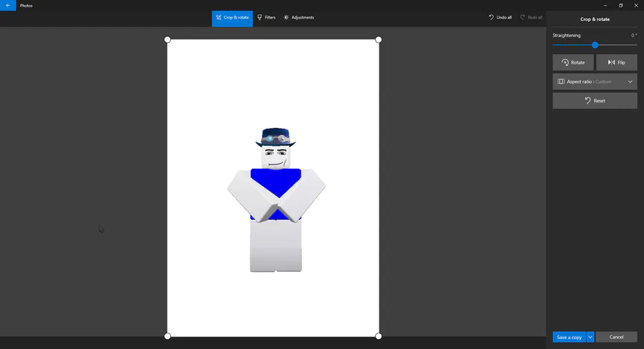This screenshot has width=644, height=349.
Task: Open the Aspect ratio dropdown
Action: click(x=595, y=82)
